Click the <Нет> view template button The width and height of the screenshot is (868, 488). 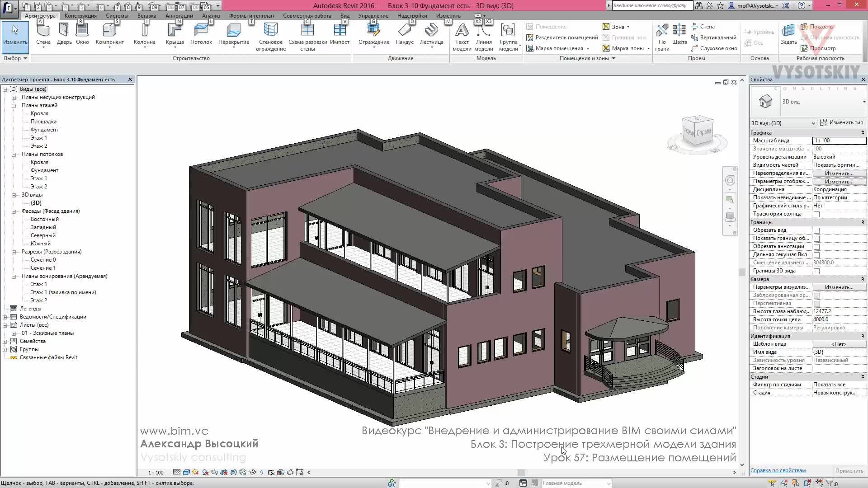tap(839, 344)
